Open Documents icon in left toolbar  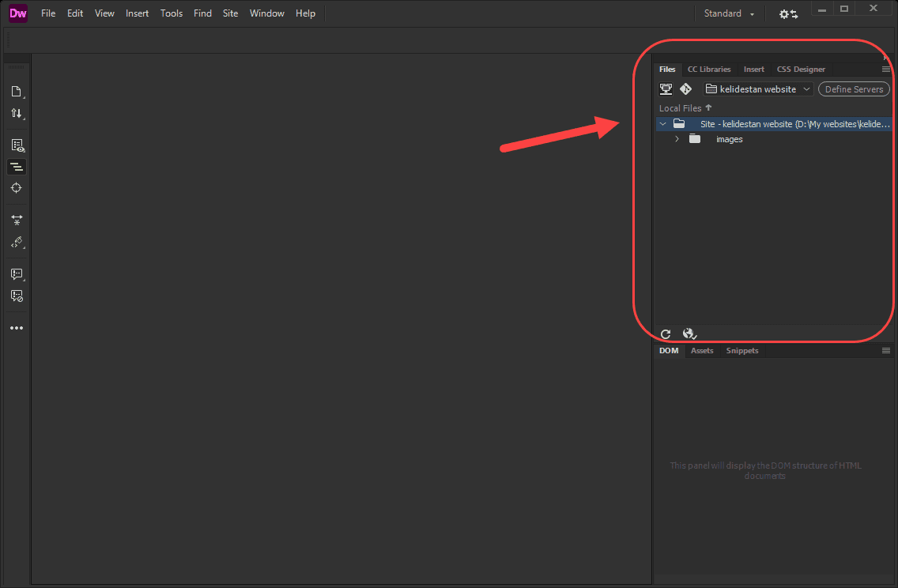click(17, 92)
